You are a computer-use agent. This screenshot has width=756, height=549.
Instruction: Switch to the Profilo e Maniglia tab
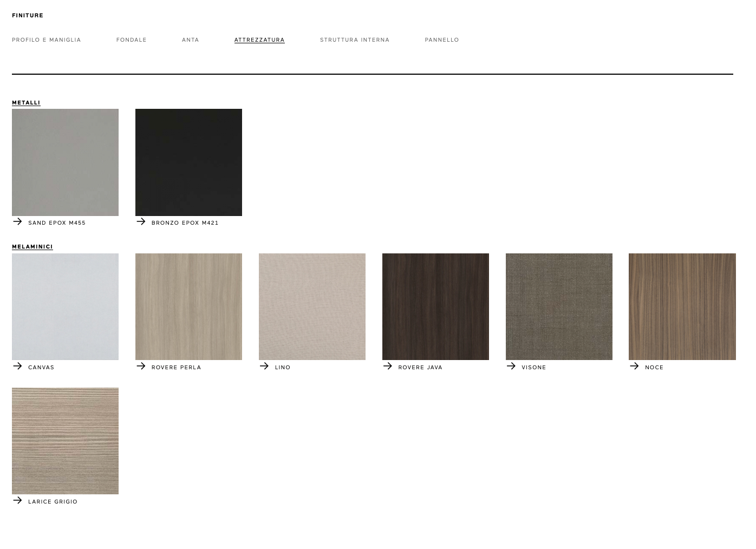point(47,40)
